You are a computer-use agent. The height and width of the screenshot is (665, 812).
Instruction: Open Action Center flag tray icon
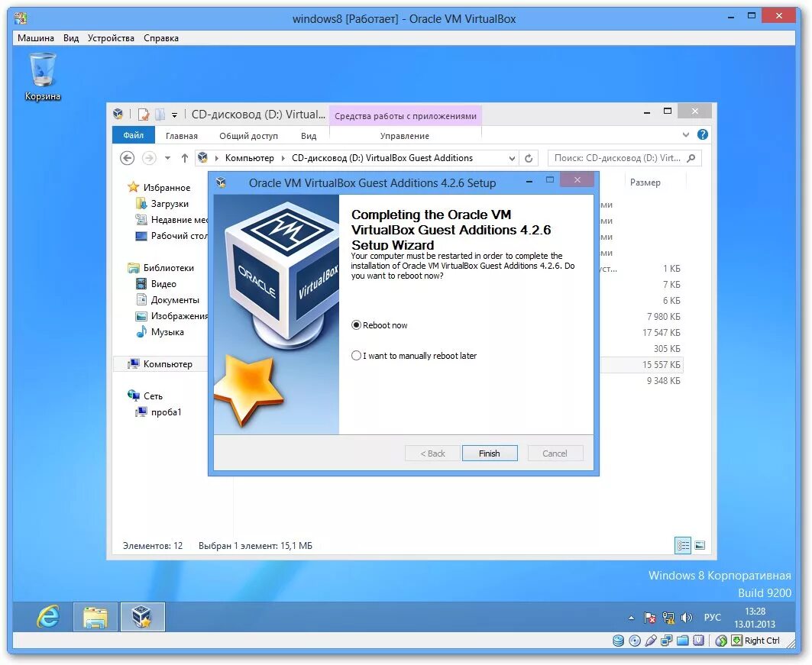click(x=649, y=618)
